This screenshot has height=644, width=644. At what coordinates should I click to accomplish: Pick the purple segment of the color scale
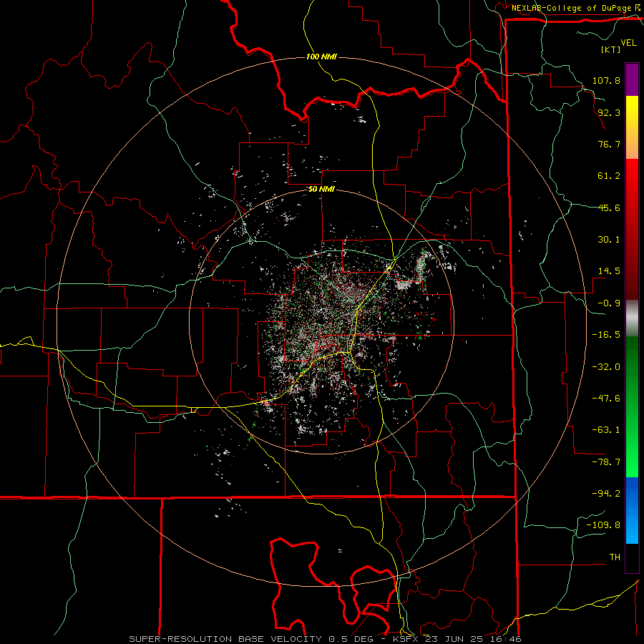[632, 79]
